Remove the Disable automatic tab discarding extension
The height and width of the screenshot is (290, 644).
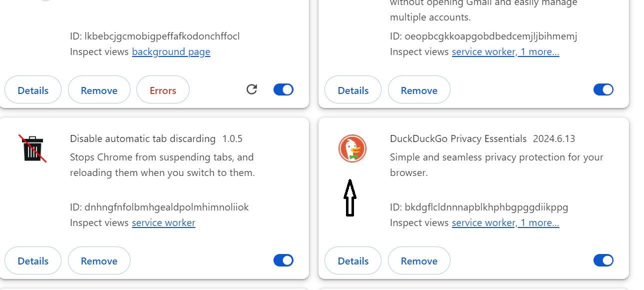[x=99, y=261]
